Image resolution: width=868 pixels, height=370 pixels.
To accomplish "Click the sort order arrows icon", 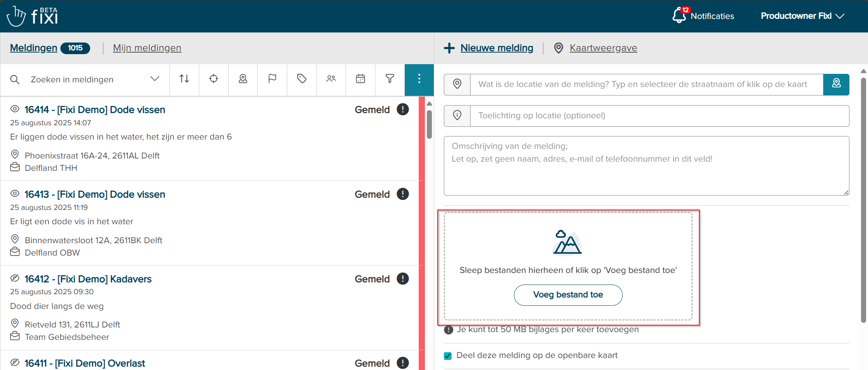I will 184,79.
